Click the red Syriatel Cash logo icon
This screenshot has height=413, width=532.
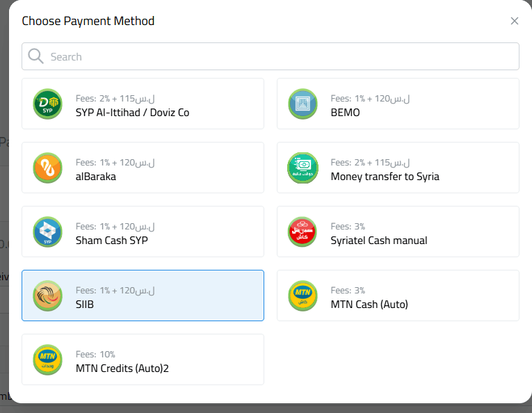coord(303,232)
